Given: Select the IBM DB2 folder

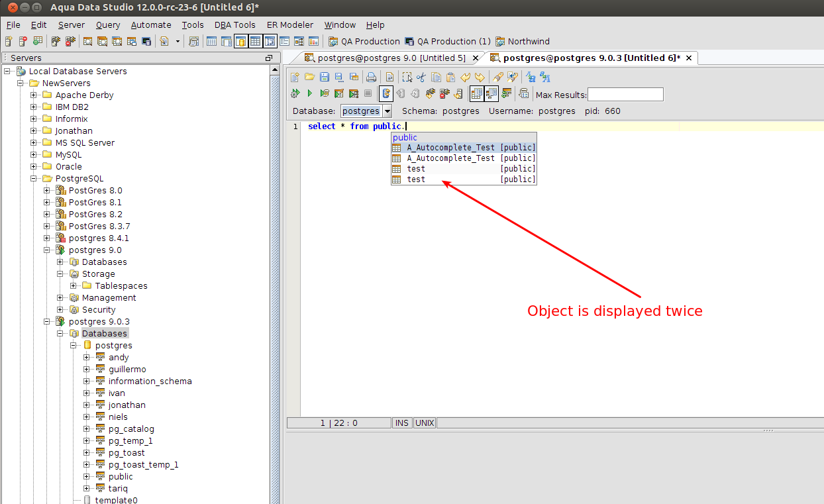Looking at the screenshot, I should (x=72, y=107).
